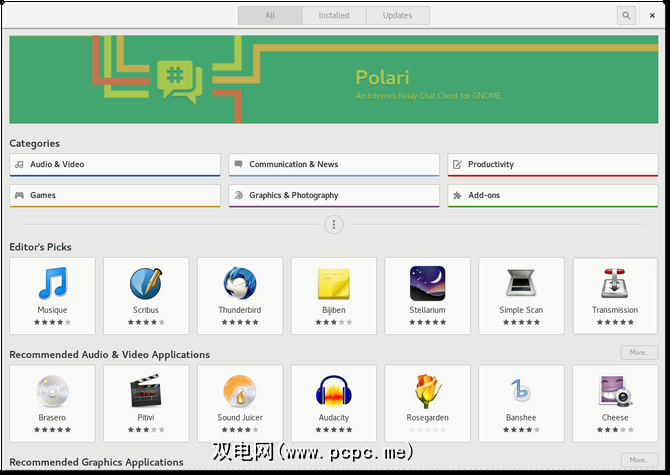Click the pencil icon in Productivity category
Viewport: 670px width, 475px height.
coord(457,164)
